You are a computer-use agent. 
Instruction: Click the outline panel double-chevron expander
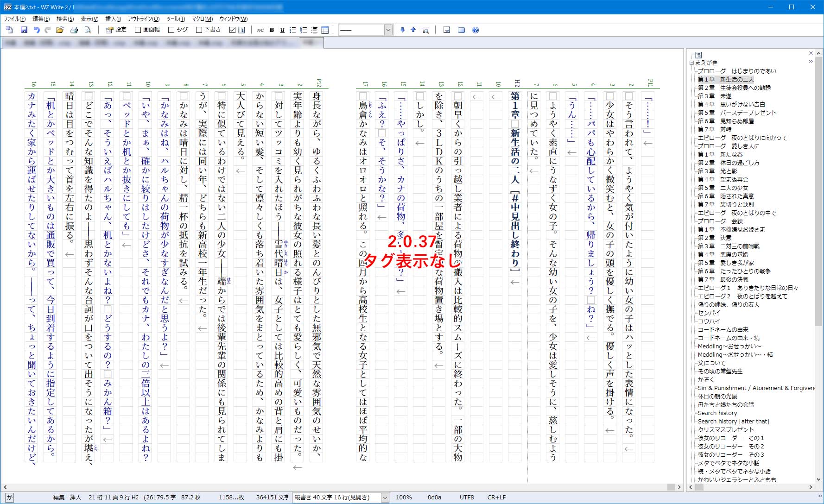click(x=811, y=62)
